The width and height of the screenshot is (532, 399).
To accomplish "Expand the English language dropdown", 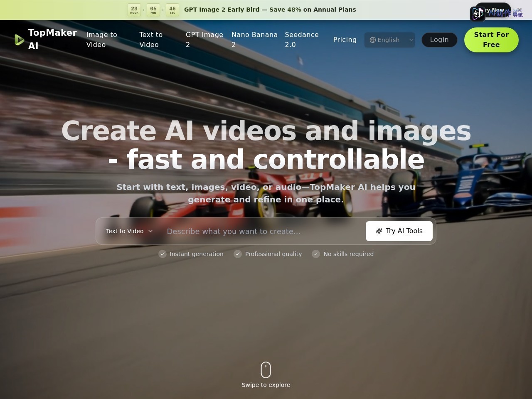I will pos(390,40).
